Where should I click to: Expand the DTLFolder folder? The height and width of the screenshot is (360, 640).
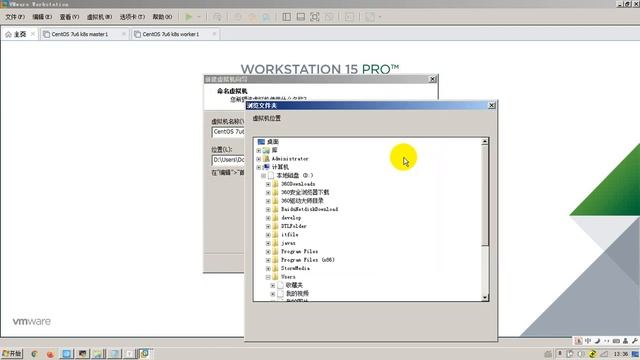[268, 226]
